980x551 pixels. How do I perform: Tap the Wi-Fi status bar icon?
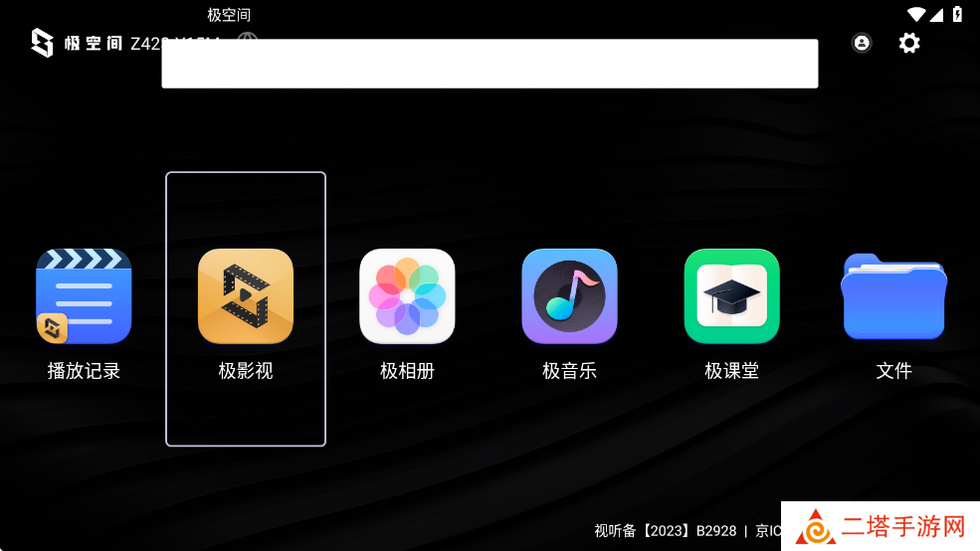click(916, 14)
